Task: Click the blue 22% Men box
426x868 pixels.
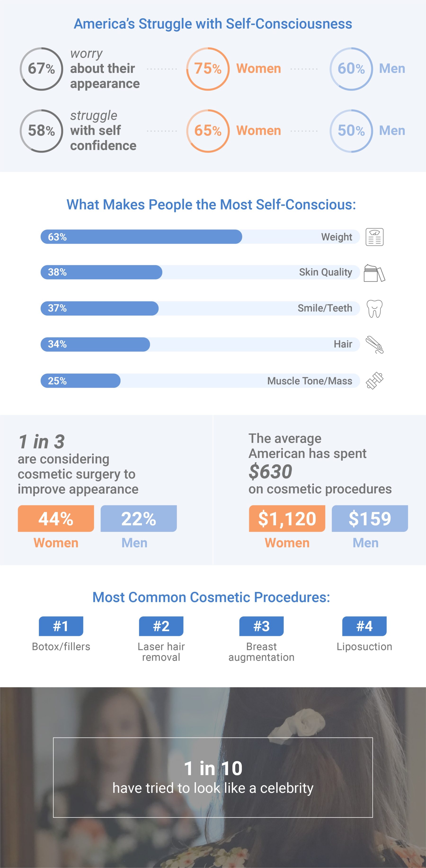Action: point(139,518)
